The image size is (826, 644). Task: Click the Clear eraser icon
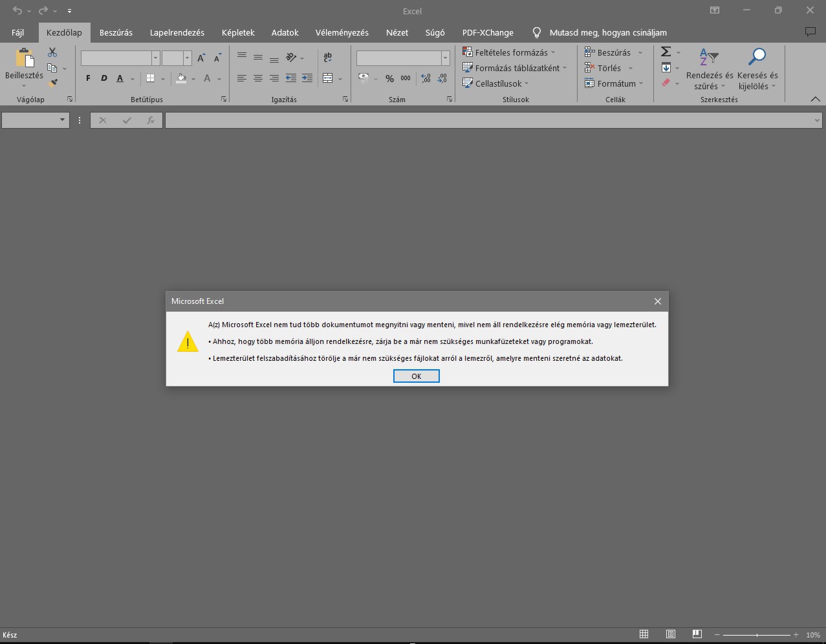[x=666, y=83]
